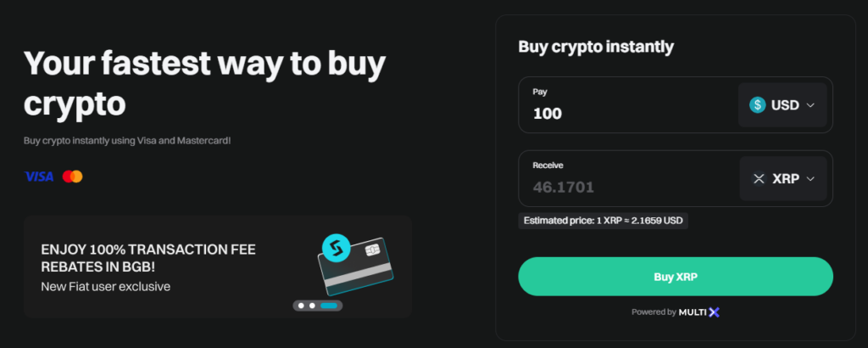Click the Estimated price label
The image size is (868, 348).
pyautogui.click(x=603, y=221)
